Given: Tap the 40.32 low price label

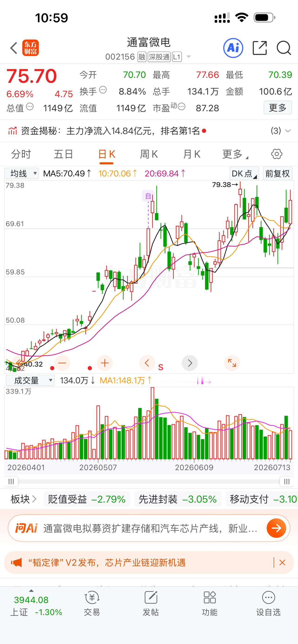Looking at the screenshot, I should (33, 364).
